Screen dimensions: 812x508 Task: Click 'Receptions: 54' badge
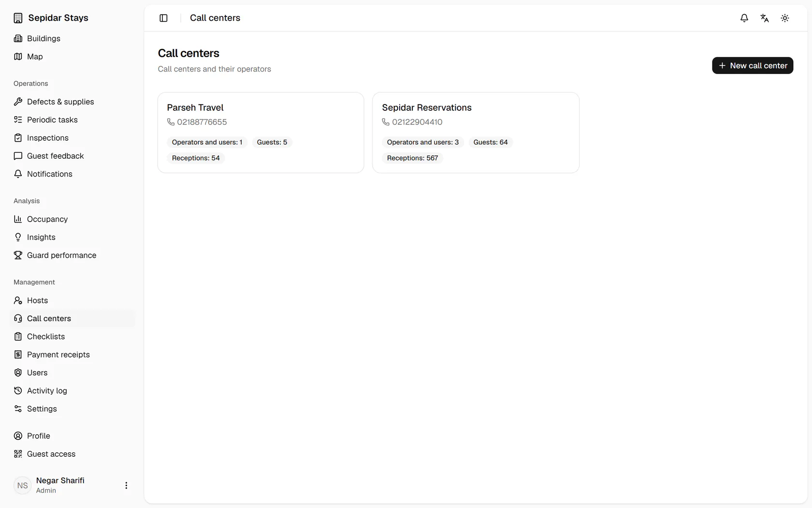(x=196, y=158)
